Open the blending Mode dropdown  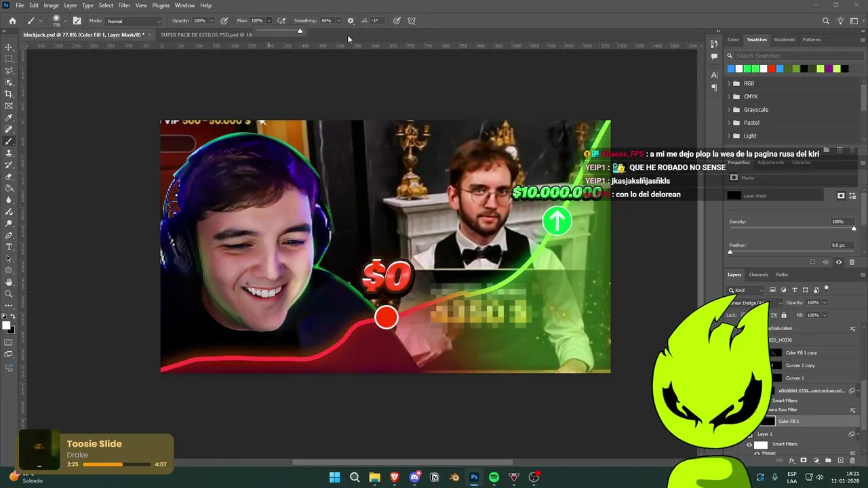point(135,21)
